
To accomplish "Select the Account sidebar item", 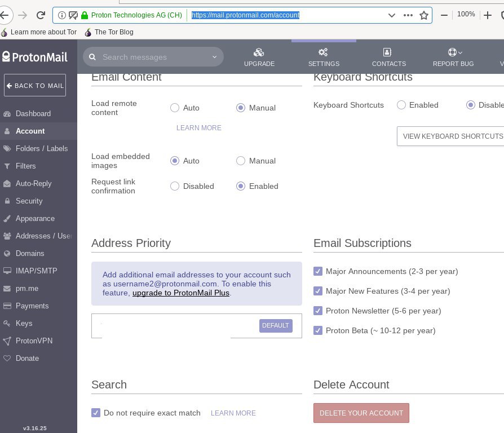I will (38, 131).
